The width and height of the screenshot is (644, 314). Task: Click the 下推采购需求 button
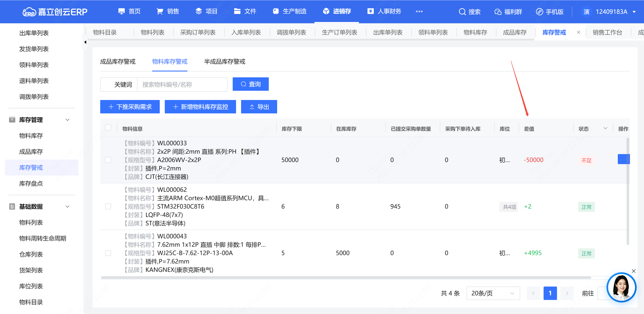(130, 107)
